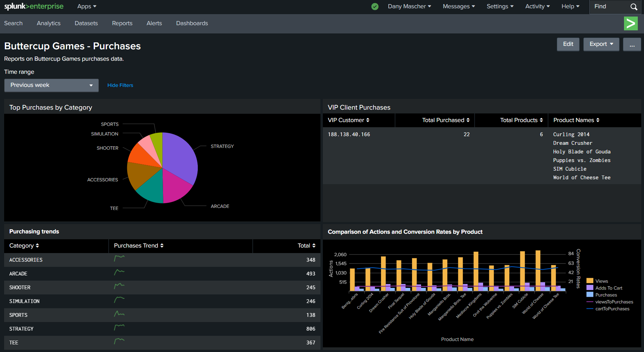
Task: Sort by Product Names column
Action: (x=576, y=120)
